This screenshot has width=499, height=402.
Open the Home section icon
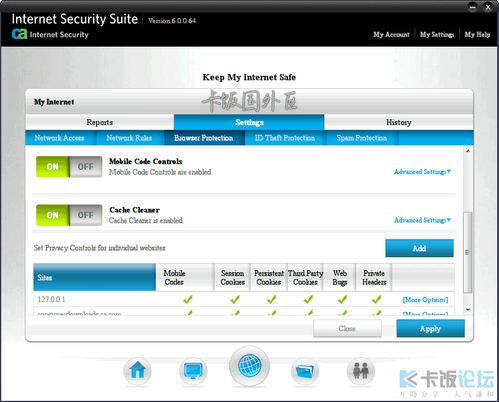[137, 371]
